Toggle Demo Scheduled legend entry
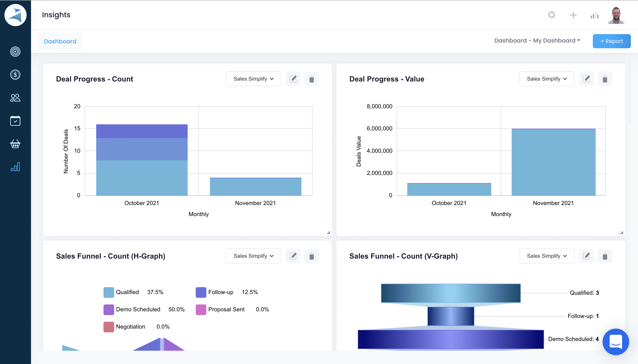 click(138, 309)
